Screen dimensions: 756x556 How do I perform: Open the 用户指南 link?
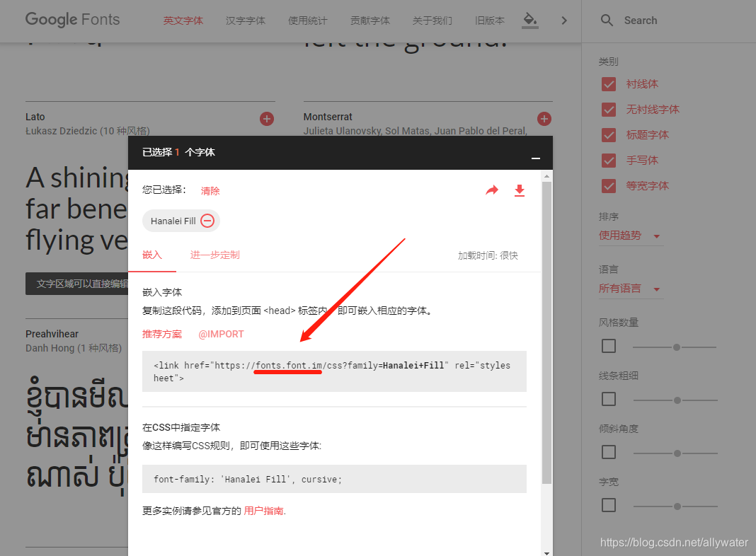(263, 511)
